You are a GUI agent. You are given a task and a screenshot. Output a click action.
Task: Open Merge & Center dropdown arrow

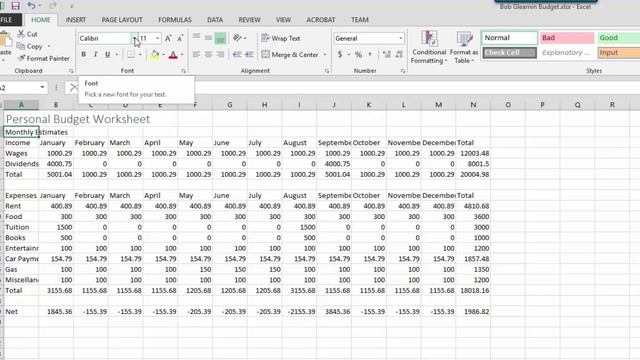click(x=325, y=54)
